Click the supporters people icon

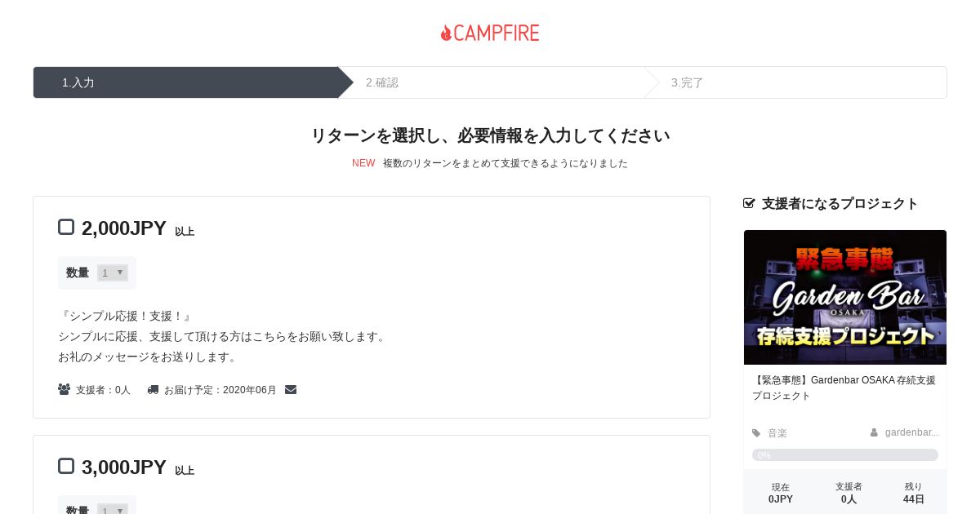pyautogui.click(x=64, y=390)
